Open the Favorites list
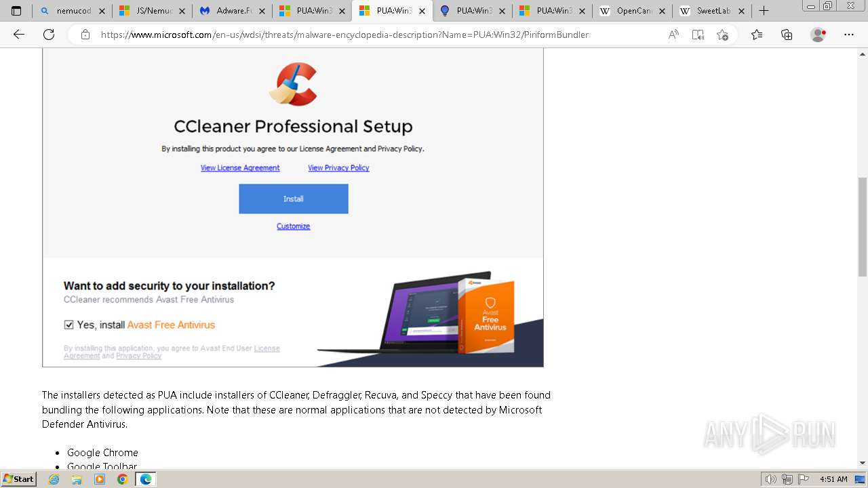Viewport: 868px width, 488px height. click(757, 35)
